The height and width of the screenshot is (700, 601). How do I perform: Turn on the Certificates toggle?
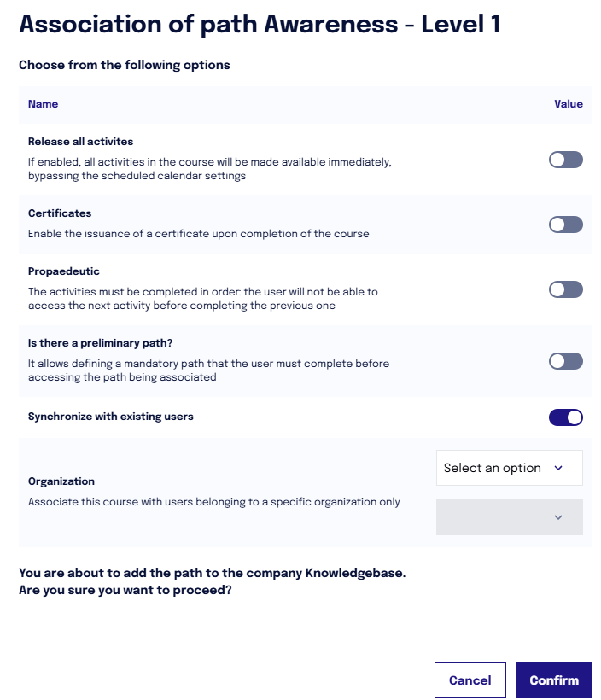[x=565, y=225]
